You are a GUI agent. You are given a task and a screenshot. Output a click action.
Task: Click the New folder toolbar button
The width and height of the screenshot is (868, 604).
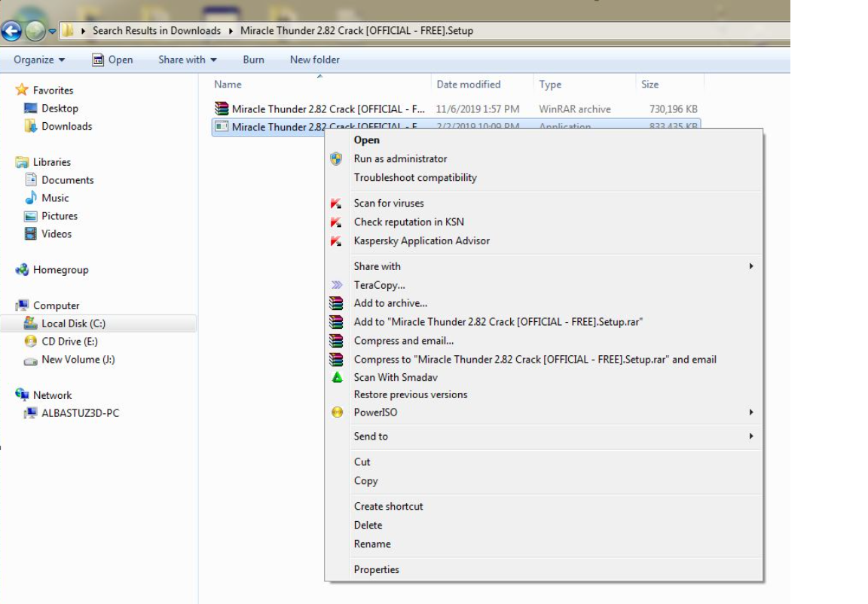click(x=314, y=60)
